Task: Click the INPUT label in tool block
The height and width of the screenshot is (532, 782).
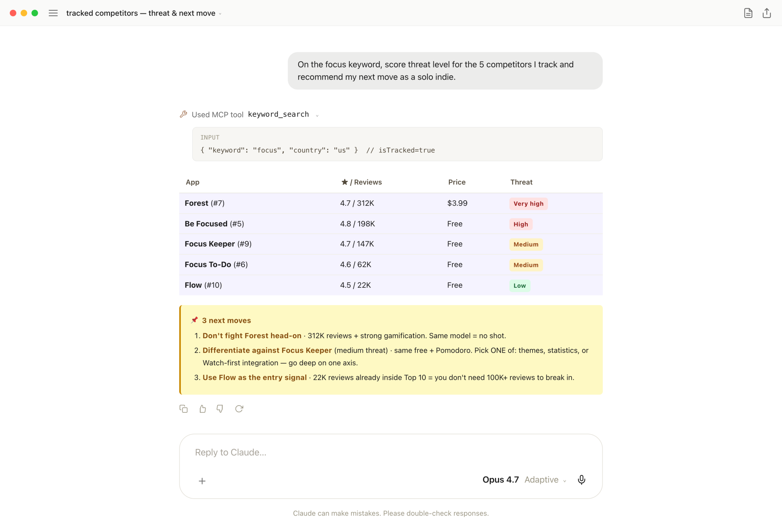Action: pyautogui.click(x=210, y=137)
